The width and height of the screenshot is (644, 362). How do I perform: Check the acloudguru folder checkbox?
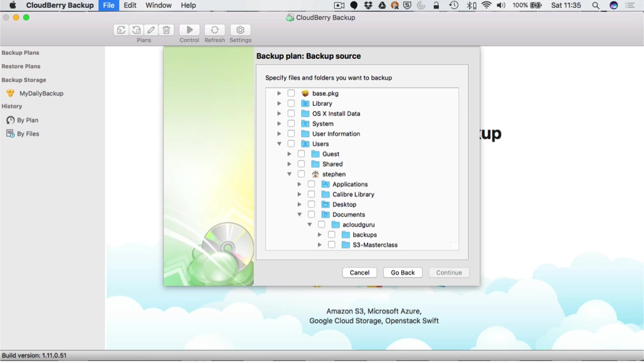pyautogui.click(x=321, y=225)
